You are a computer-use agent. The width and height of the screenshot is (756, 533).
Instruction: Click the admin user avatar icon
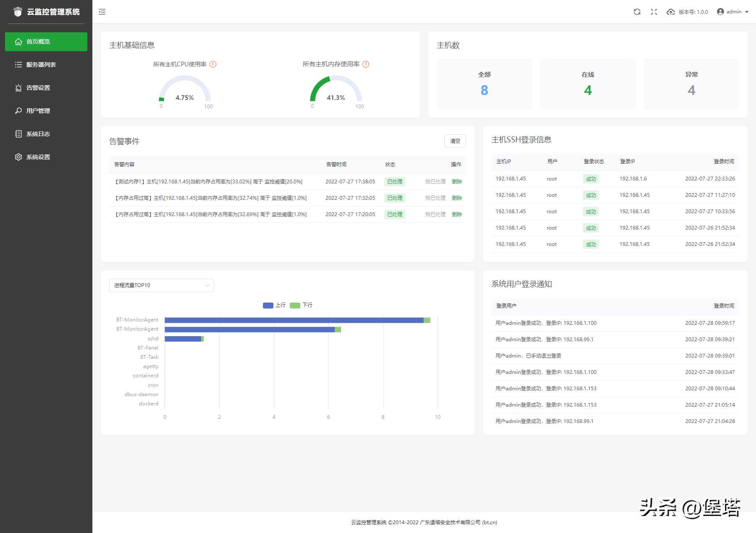pos(720,12)
